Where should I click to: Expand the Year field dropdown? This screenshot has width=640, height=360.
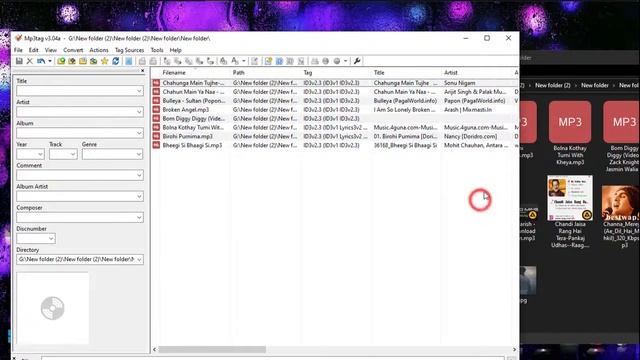40,154
